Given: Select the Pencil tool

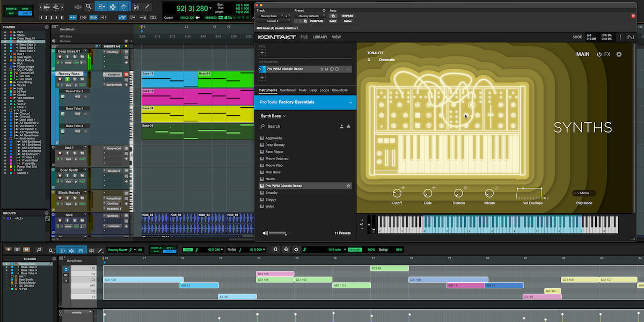Looking at the screenshot, I should (x=147, y=6).
